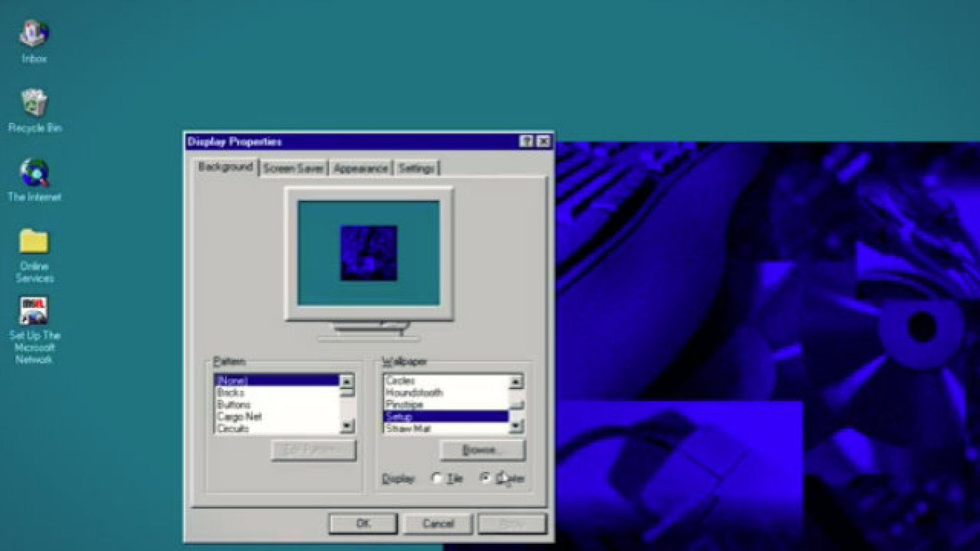
Task: Select the Setup wallpaper
Action: (x=446, y=416)
